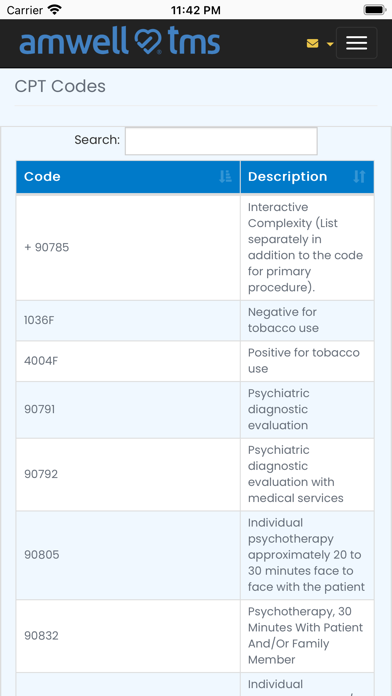
Task: Click code 90792 row
Action: coord(195,474)
